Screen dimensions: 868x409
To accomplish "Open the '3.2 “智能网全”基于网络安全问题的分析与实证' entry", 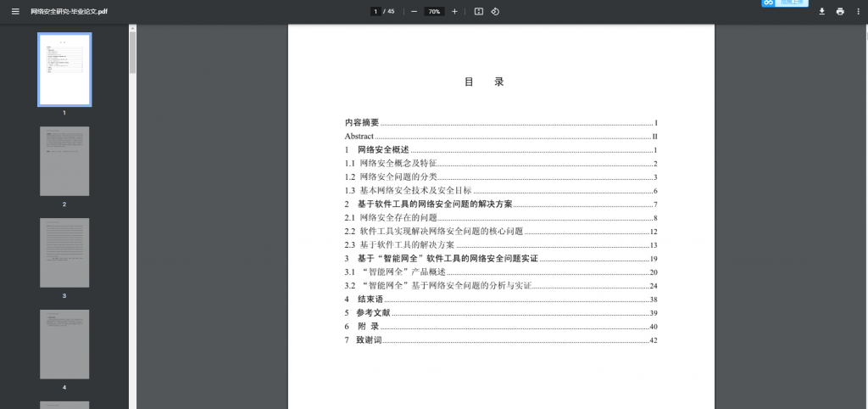I will [x=501, y=285].
